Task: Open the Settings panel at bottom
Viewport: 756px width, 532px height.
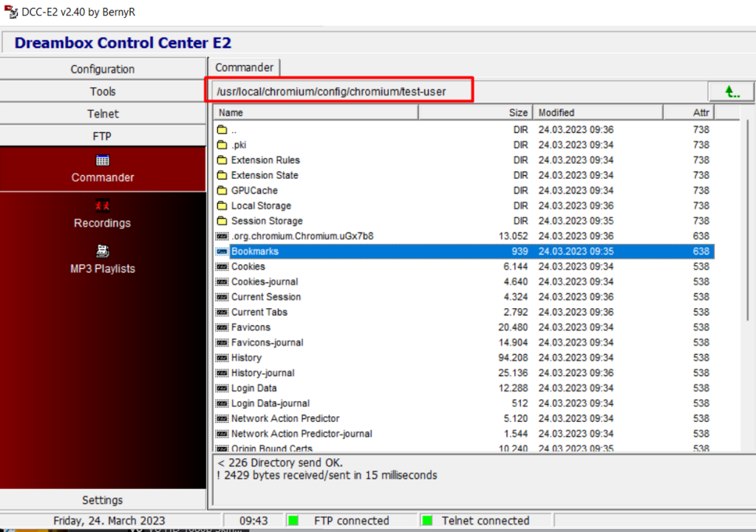Action: click(103, 500)
